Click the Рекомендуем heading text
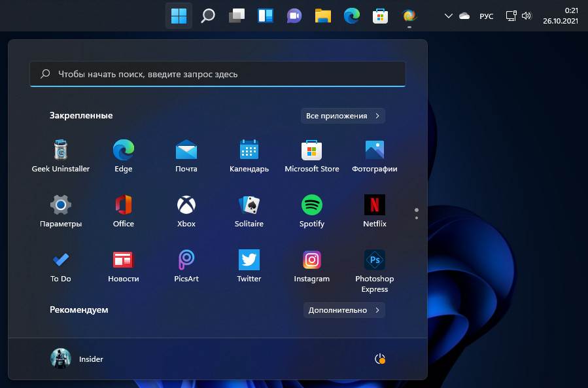This screenshot has width=588, height=388. [78, 309]
